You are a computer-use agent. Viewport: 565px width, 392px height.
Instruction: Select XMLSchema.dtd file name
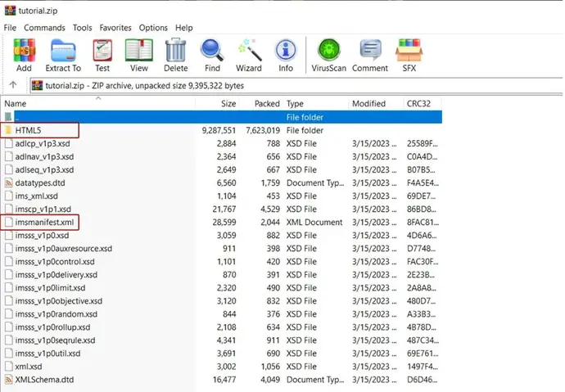[44, 380]
